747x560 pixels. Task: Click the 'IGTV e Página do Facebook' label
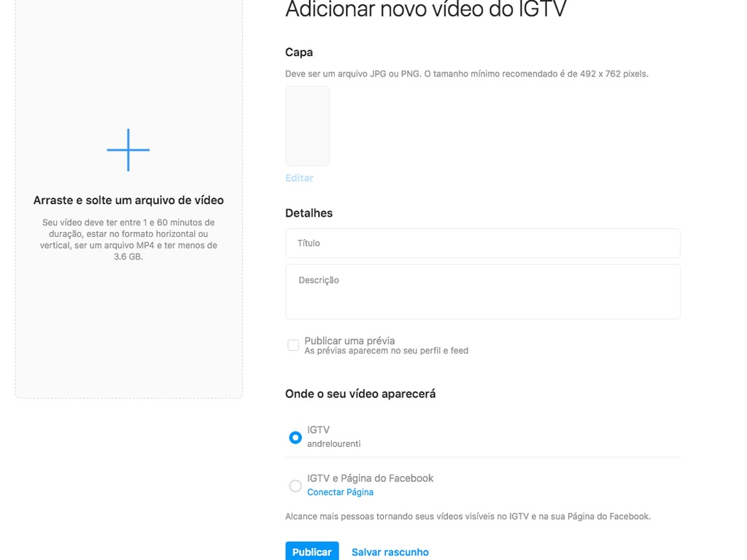click(370, 478)
